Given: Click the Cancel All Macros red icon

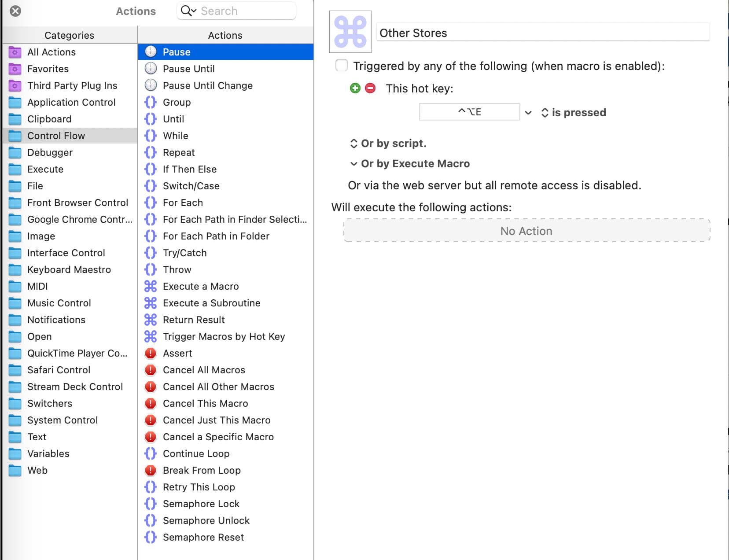Looking at the screenshot, I should click(x=151, y=370).
